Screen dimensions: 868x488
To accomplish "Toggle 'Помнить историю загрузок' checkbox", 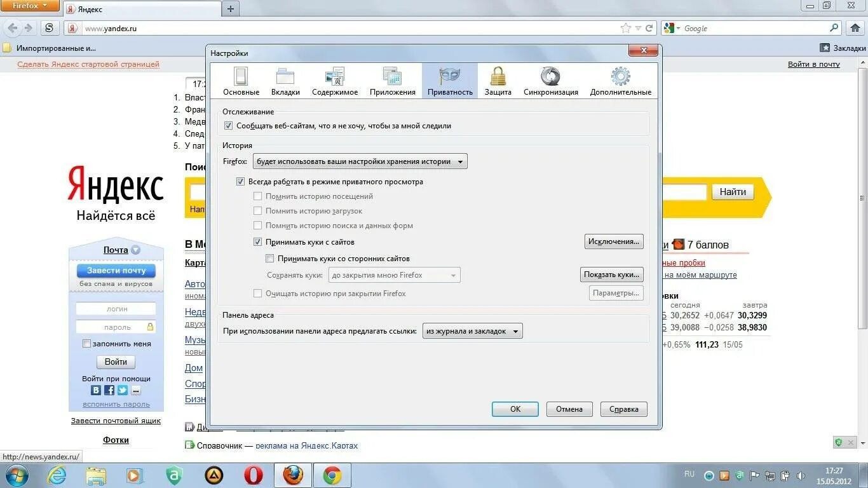I will pyautogui.click(x=257, y=211).
